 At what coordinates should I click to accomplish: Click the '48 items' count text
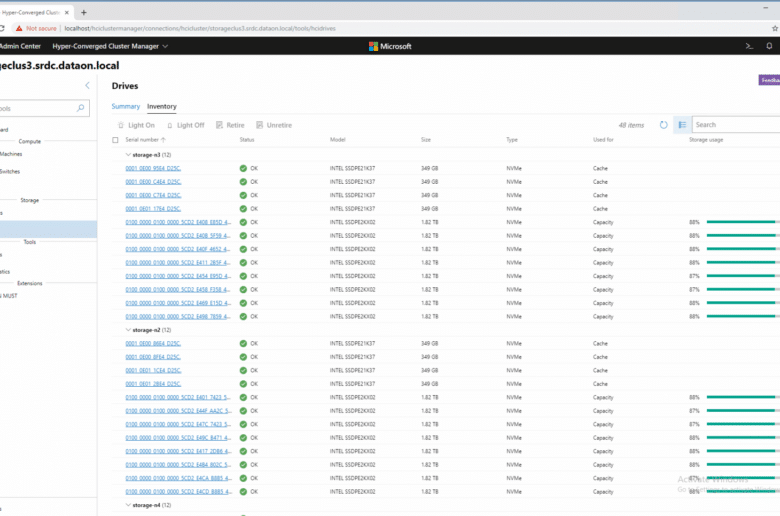(x=631, y=125)
